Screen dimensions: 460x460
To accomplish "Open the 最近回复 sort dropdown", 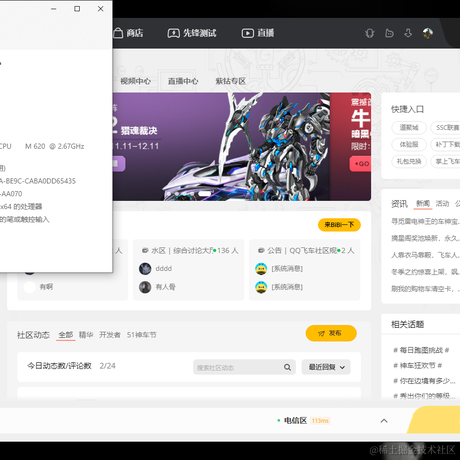I will click(326, 367).
